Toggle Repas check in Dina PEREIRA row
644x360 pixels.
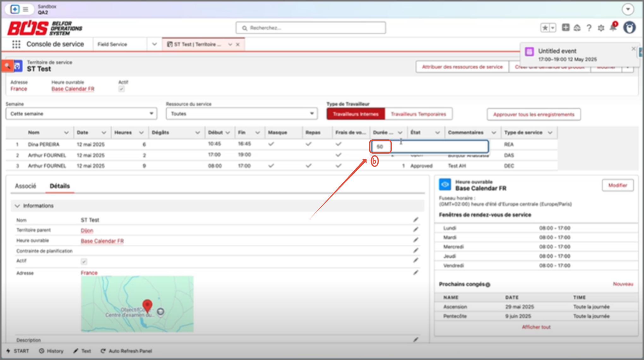308,144
